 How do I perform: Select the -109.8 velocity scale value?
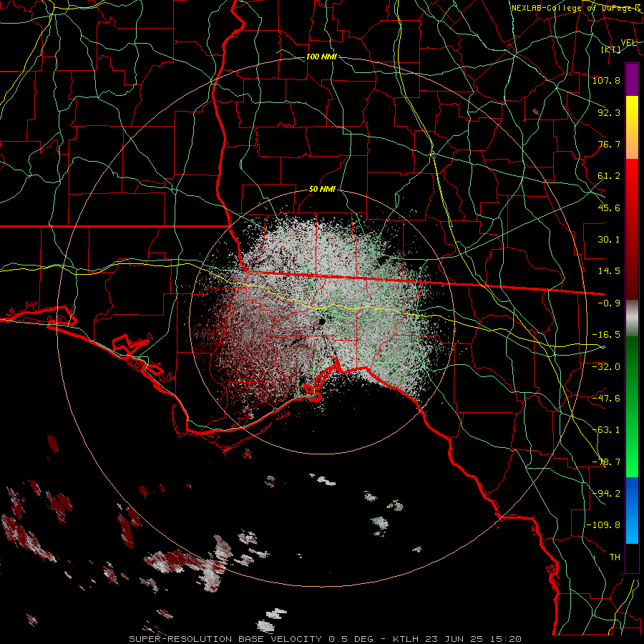coord(603,525)
